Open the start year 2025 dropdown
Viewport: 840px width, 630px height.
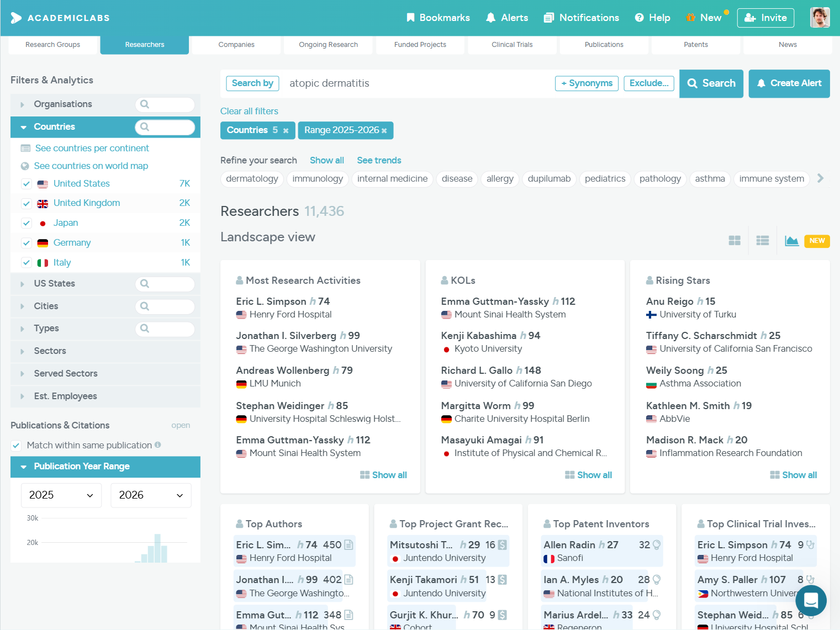coord(61,495)
